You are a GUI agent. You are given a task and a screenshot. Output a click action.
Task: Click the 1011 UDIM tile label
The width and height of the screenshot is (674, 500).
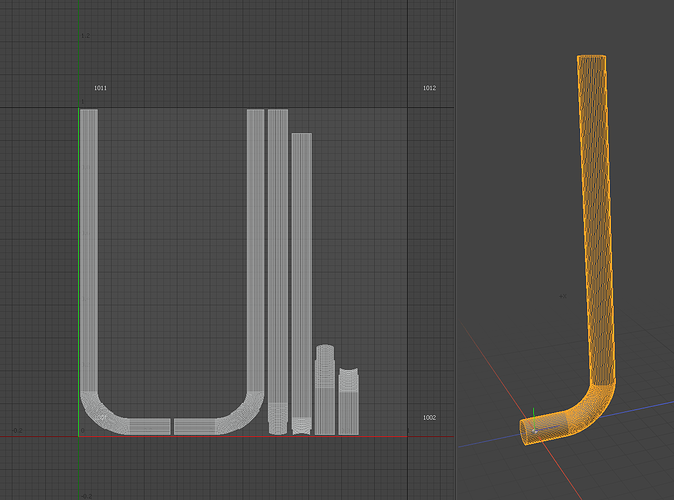click(100, 88)
